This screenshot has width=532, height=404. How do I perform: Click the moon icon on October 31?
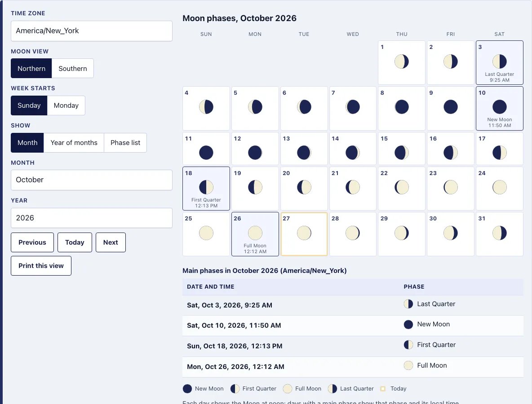499,233
